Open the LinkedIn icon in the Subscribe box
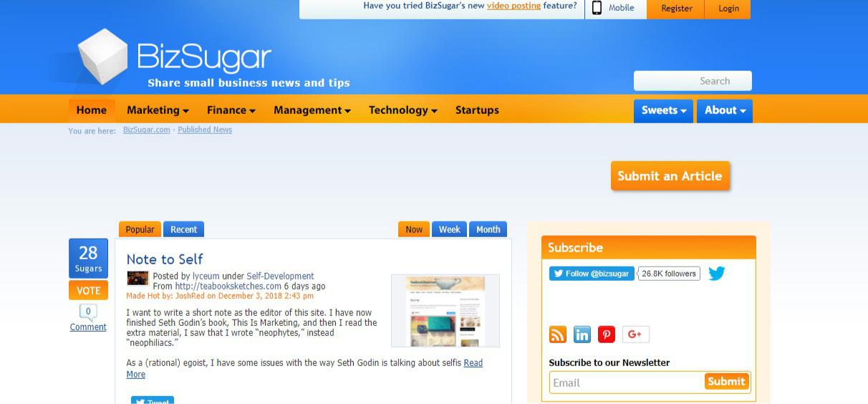 point(582,335)
